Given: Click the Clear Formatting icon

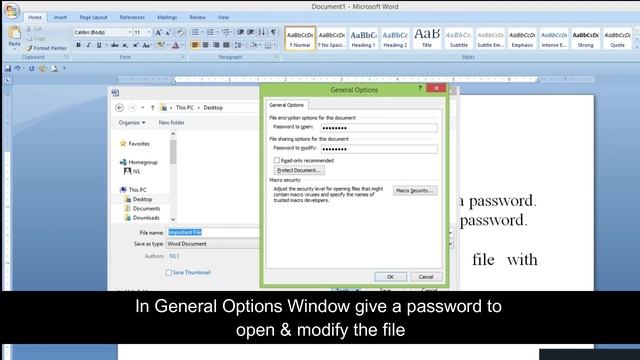Looking at the screenshot, I should pos(180,33).
